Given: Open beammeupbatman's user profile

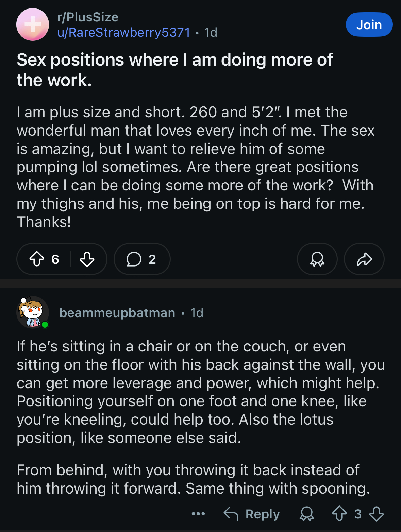Looking at the screenshot, I should 117,313.
